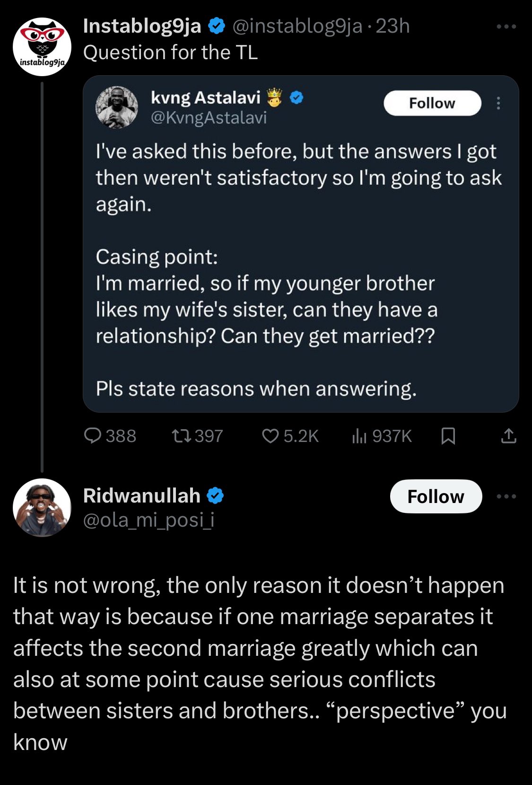Open quoted tweet vertical dots menu

point(498,103)
